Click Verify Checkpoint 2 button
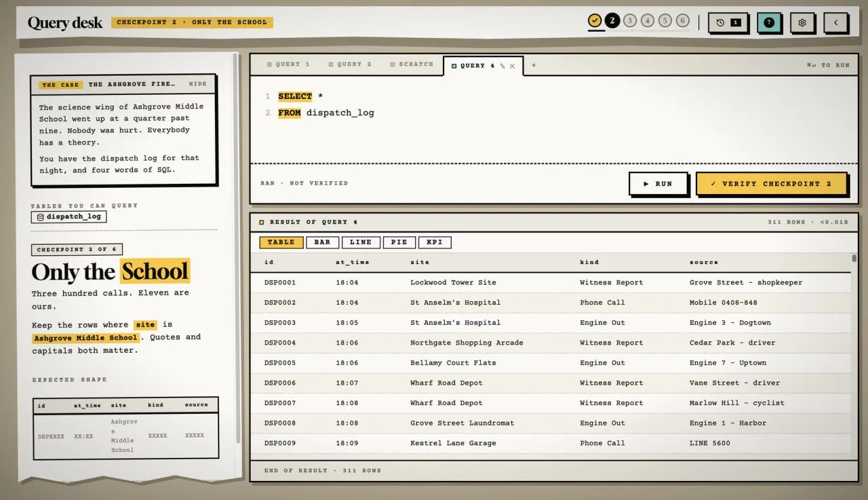Screen dimensions: 868x500 (x=772, y=184)
